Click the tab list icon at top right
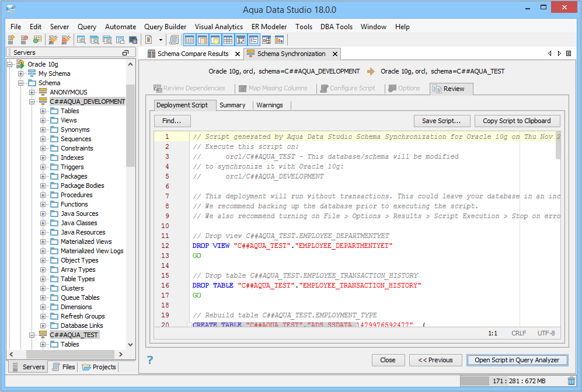This screenshot has height=392, width=582. pyautogui.click(x=569, y=54)
